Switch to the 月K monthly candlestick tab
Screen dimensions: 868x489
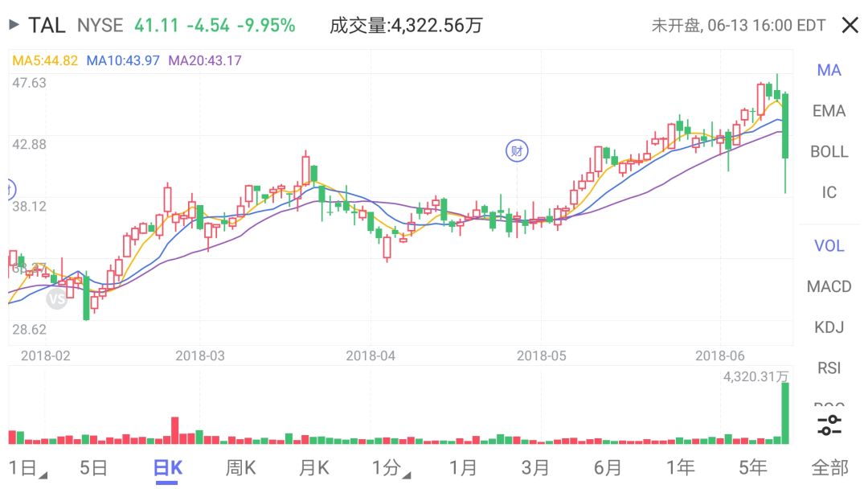click(314, 469)
